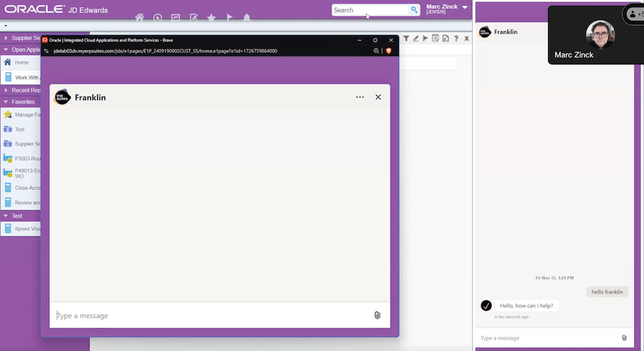The height and width of the screenshot is (351, 644).
Task: Click the magnifier search button in JD Edwards
Action: tap(414, 10)
